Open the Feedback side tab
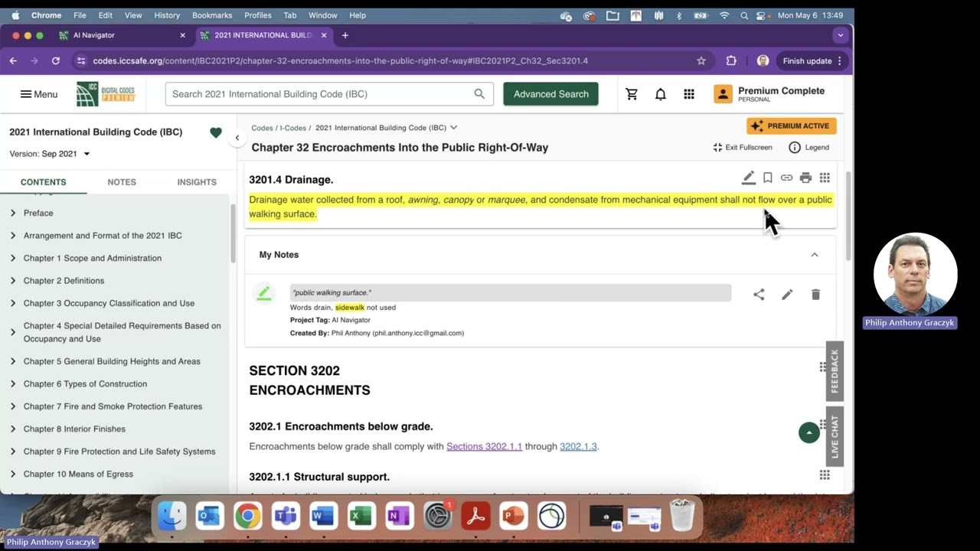 point(835,371)
